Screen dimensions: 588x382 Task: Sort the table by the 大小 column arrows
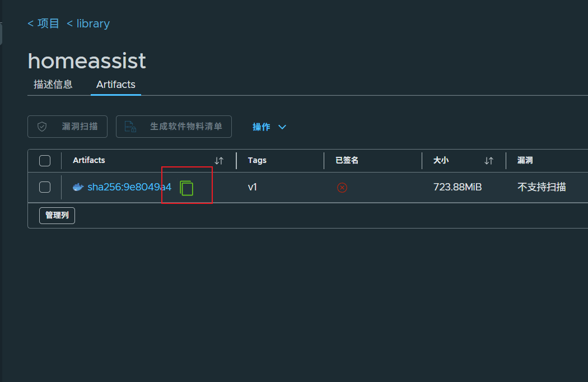489,161
